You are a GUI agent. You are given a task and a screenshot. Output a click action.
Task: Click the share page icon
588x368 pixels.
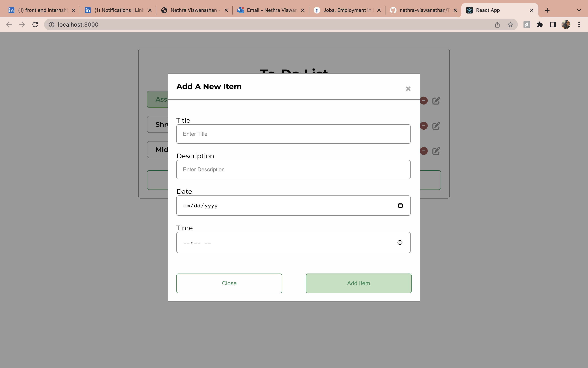pos(497,25)
